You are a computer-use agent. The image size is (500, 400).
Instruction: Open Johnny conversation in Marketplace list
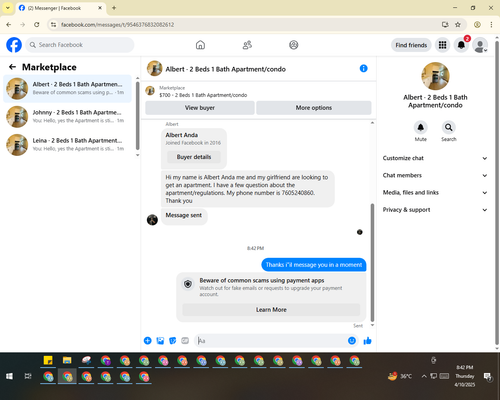click(67, 116)
